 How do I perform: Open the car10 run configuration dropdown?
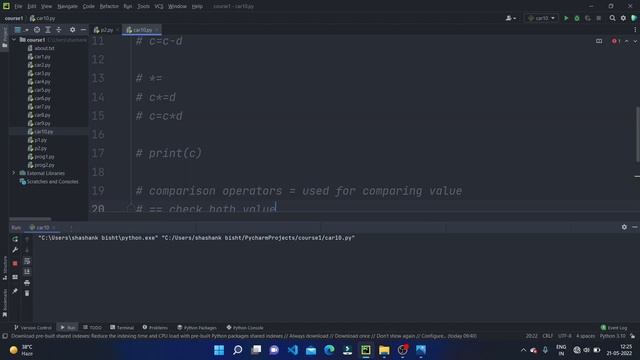pyautogui.click(x=541, y=18)
